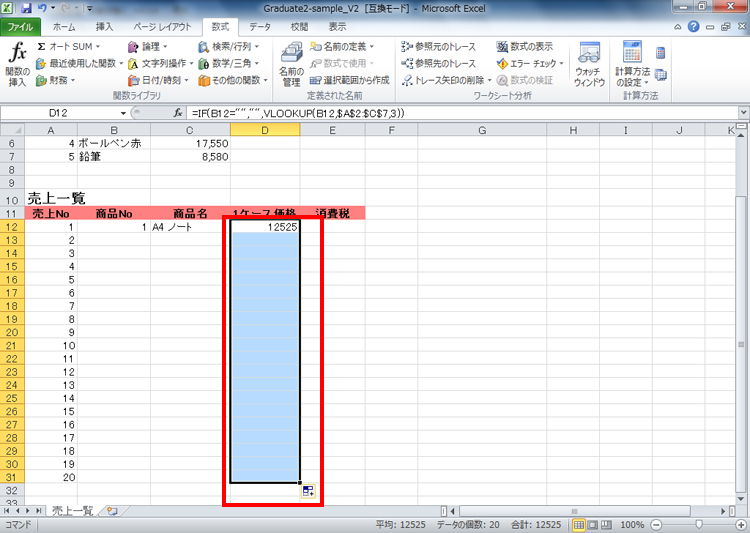The height and width of the screenshot is (533, 750).
Task: Open the Date/Time (日付/時刻) functions list
Action: coord(158,80)
